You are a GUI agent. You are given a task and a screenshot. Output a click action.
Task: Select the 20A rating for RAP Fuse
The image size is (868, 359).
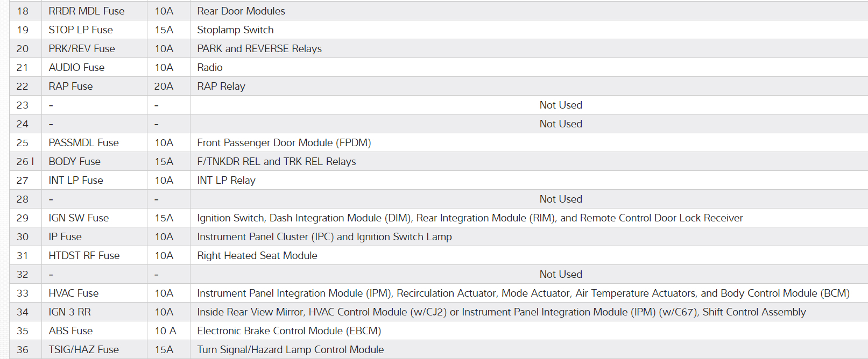(x=164, y=86)
